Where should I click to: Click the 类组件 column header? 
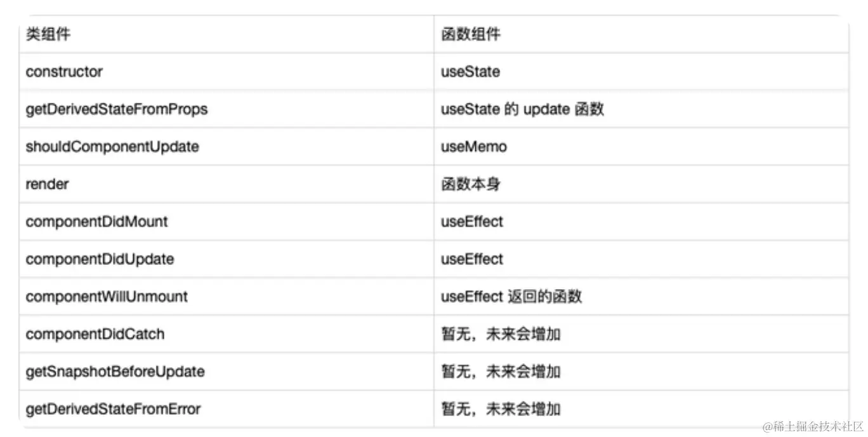point(48,34)
